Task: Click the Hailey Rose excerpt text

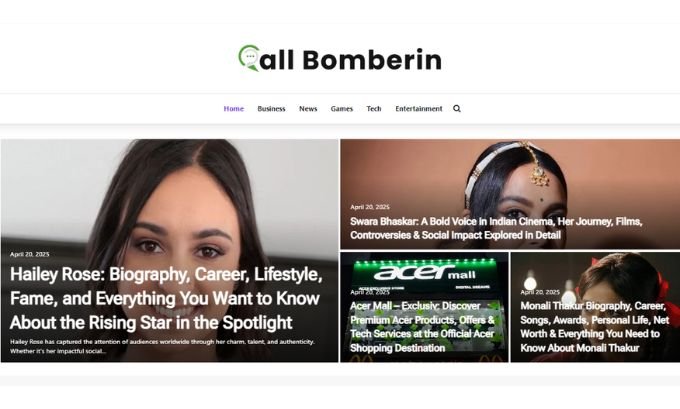Action: click(x=162, y=346)
